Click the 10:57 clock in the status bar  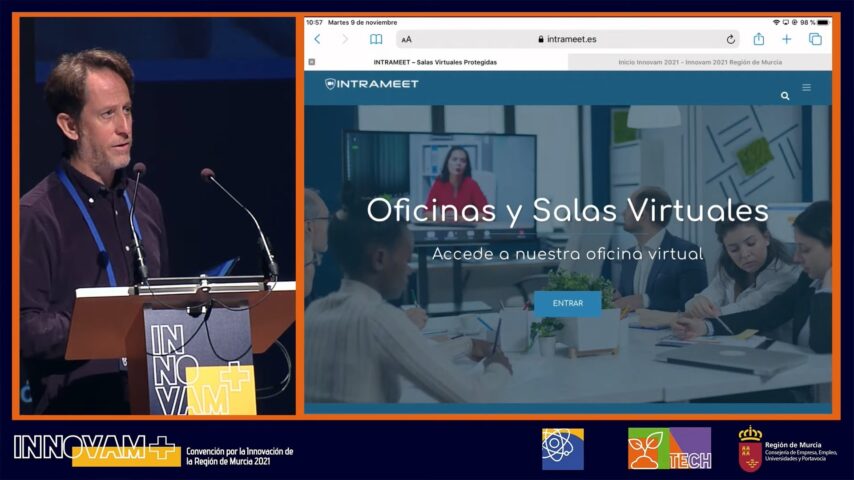tap(314, 22)
